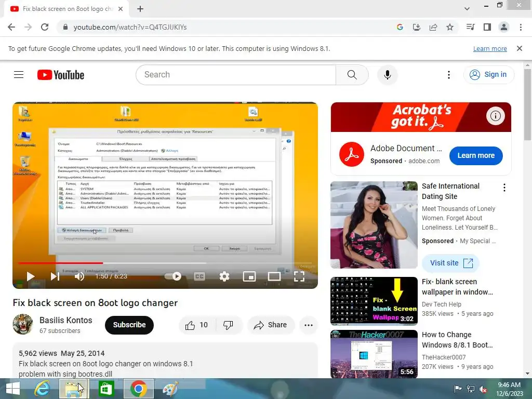This screenshot has width=532, height=399.
Task: Enter full screen mode
Action: pyautogui.click(x=299, y=276)
